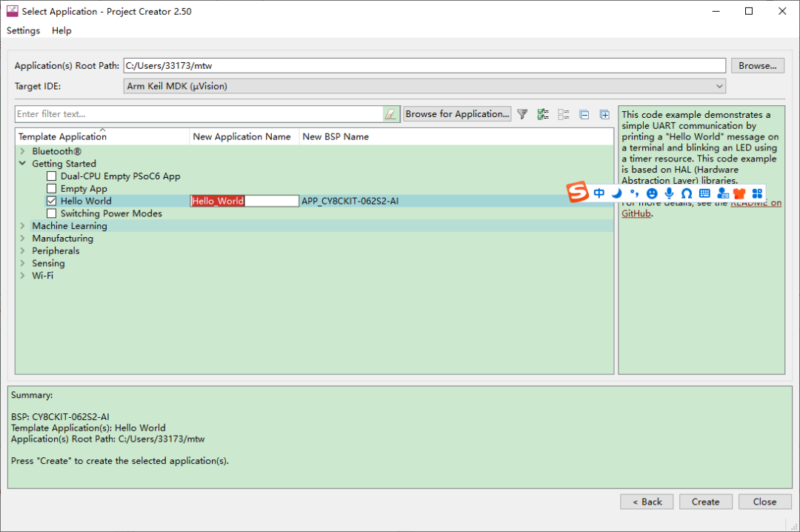Click the Template Application(s): Hello World line
Screen dimensions: 800x532
coord(88,428)
